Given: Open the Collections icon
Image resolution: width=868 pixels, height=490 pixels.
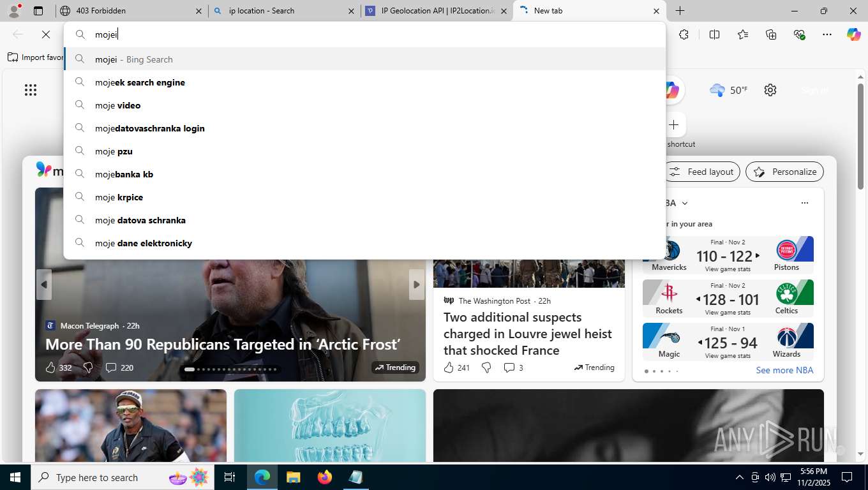Looking at the screenshot, I should click(771, 34).
